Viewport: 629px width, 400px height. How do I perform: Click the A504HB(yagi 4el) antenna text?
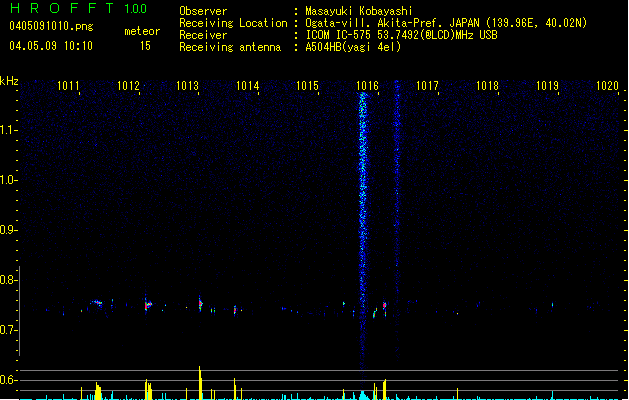[x=353, y=47]
